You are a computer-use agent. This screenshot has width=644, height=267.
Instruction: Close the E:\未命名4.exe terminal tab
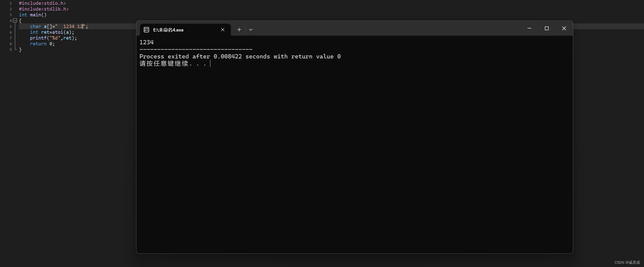pos(223,30)
